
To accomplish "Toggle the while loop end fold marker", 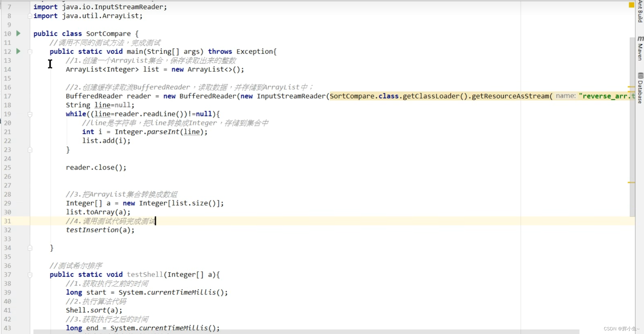I will [x=30, y=150].
